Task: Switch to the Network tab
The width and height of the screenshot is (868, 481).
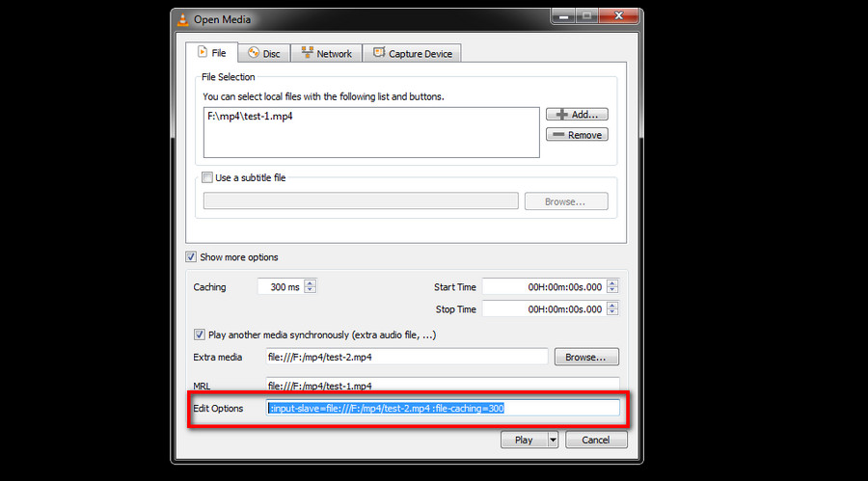Action: (327, 53)
